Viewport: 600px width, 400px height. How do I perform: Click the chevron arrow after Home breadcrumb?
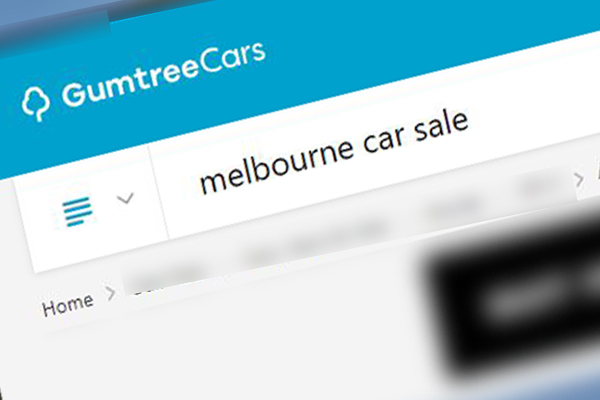111,294
